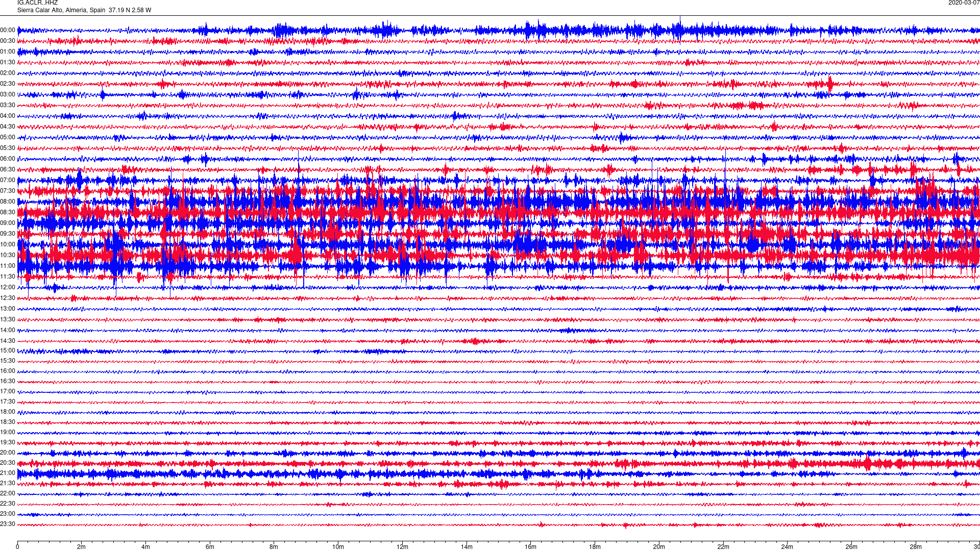Screen dimensions: 980x551
Task: Select the 00:00 time row label
Action: (8, 31)
